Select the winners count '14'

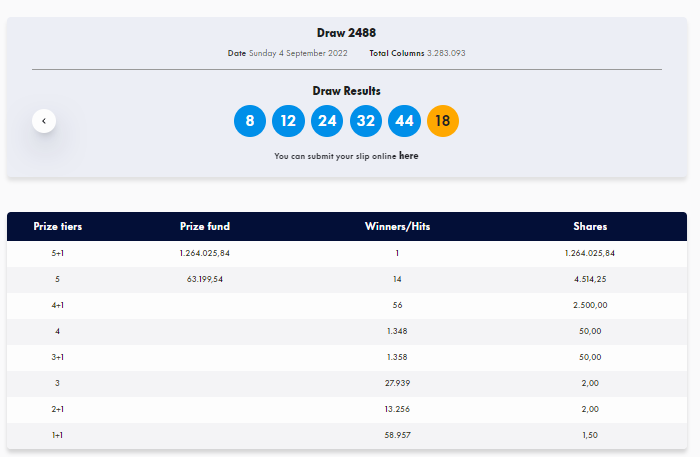tap(397, 279)
